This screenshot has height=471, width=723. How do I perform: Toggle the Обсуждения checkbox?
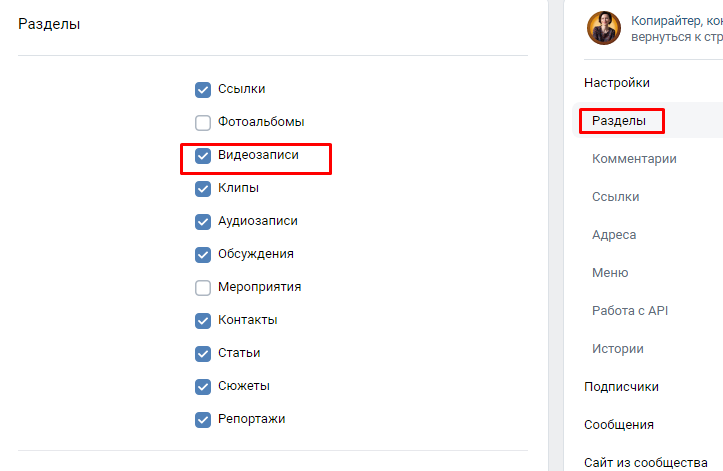[203, 254]
